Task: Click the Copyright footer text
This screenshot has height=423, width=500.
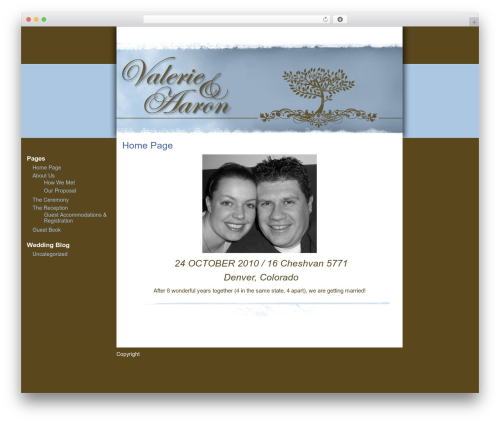Action: 128,354
